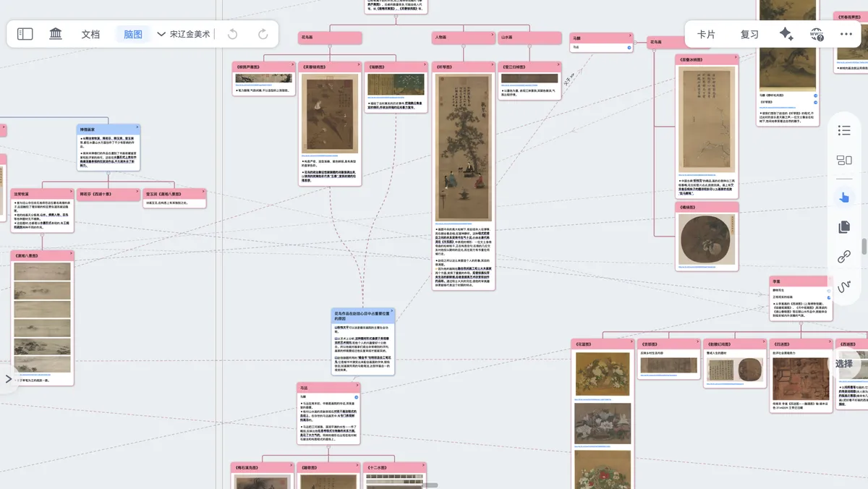Redo the last undone action
This screenshot has width=868, height=489.
click(263, 34)
